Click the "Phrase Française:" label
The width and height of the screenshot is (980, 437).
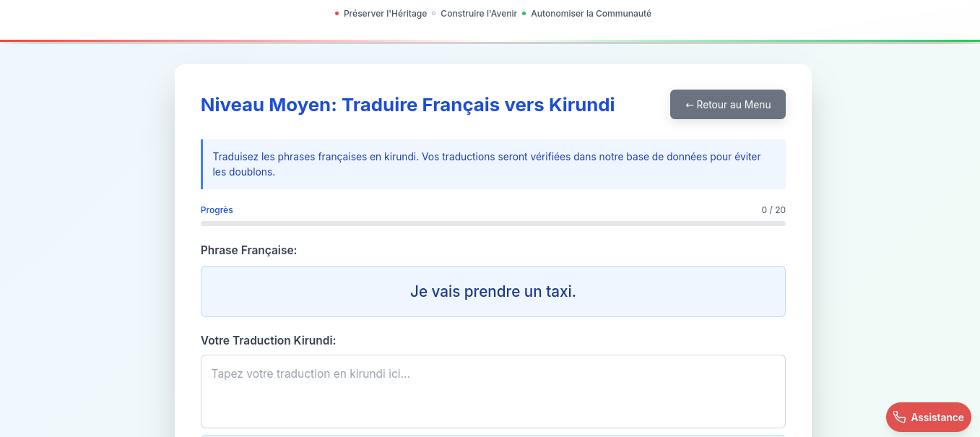(x=248, y=250)
